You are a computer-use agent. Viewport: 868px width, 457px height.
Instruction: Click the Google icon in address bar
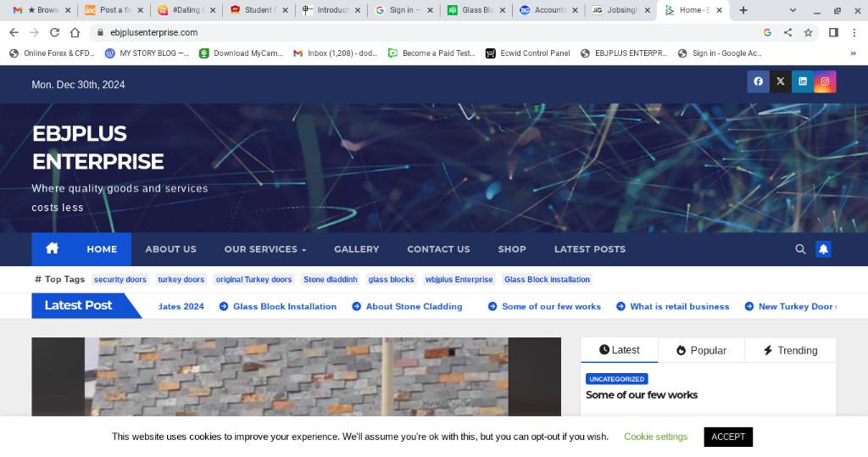767,33
